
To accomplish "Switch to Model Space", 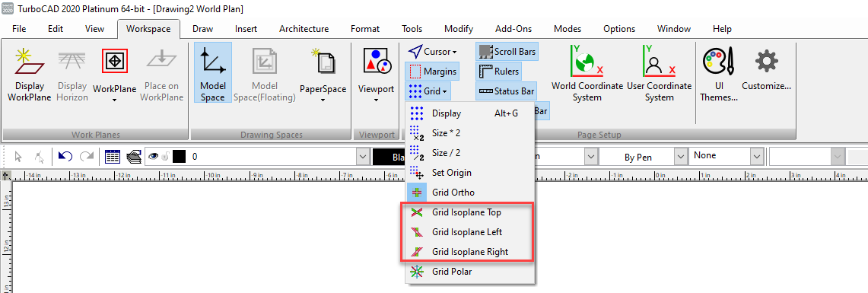I will coord(213,72).
